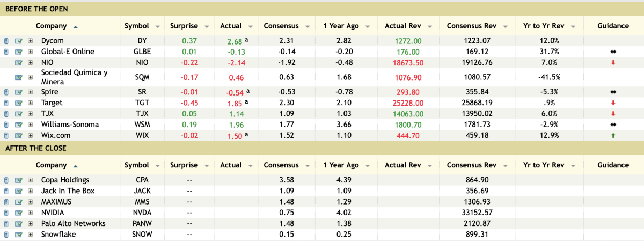
Task: Sort Before the Open table by Company
Action: coord(52,26)
